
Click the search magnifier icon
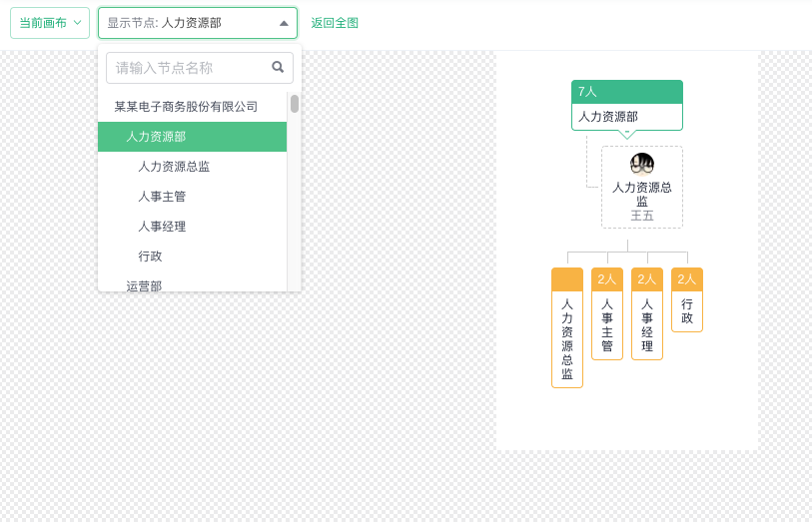(278, 67)
